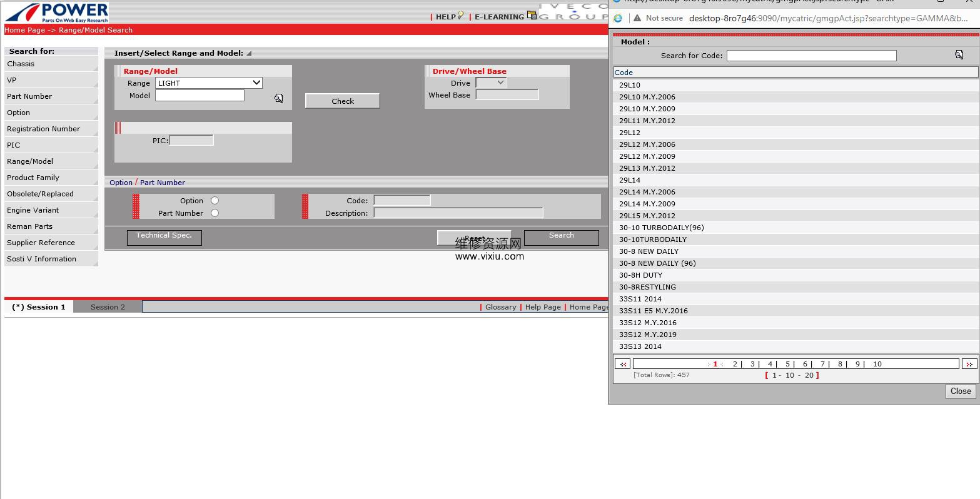Switch to Session 2 tab
Viewport: 980px width, 499px height.
click(108, 307)
